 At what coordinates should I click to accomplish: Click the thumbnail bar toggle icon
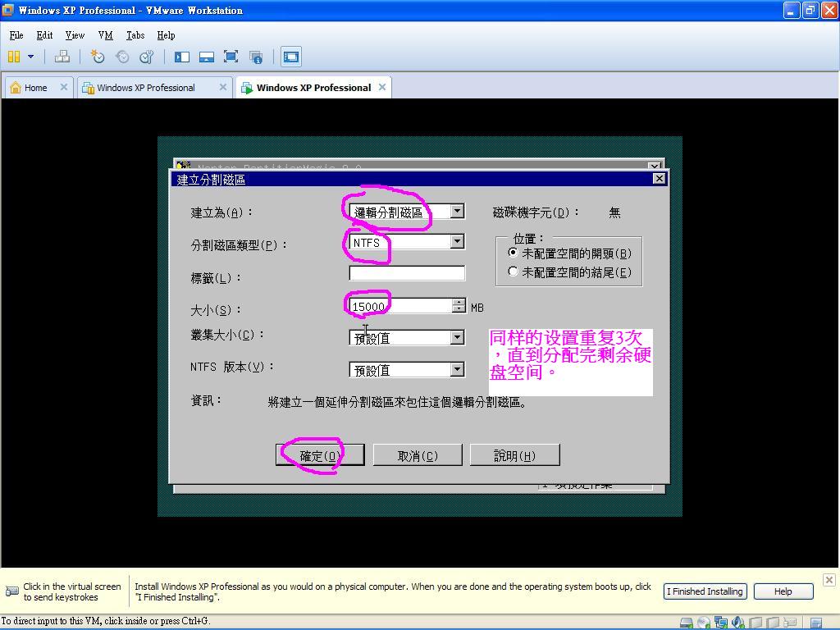(206, 57)
